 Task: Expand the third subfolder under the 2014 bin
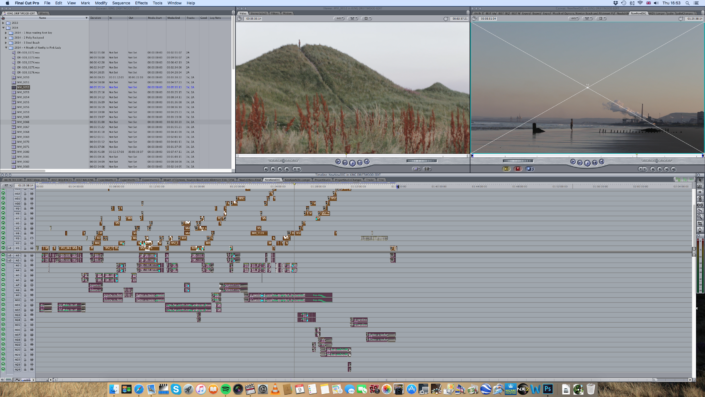tap(6, 43)
